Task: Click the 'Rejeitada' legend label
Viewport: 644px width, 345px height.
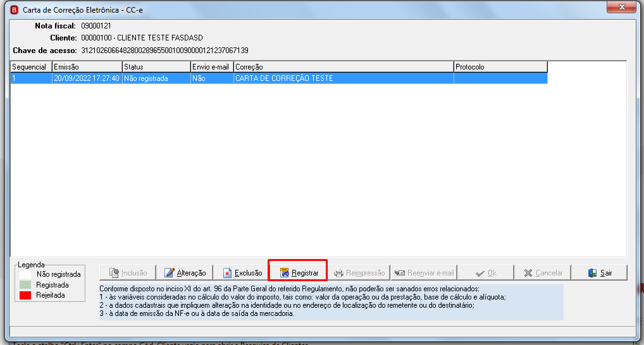Action: [x=51, y=295]
